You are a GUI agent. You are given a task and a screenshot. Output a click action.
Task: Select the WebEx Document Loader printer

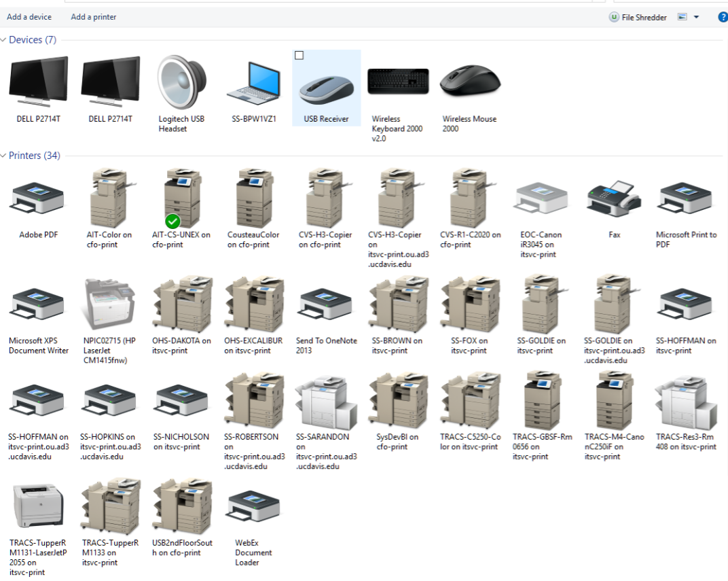point(253,529)
